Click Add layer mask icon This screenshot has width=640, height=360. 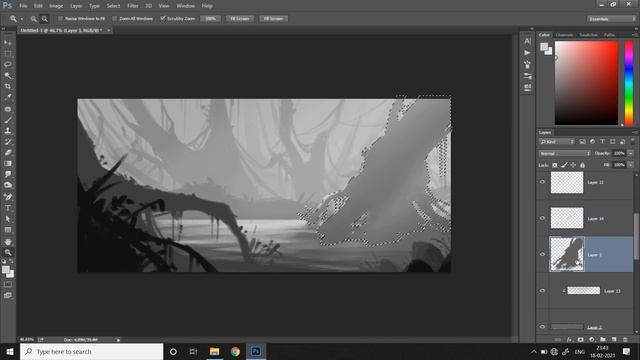(x=580, y=340)
